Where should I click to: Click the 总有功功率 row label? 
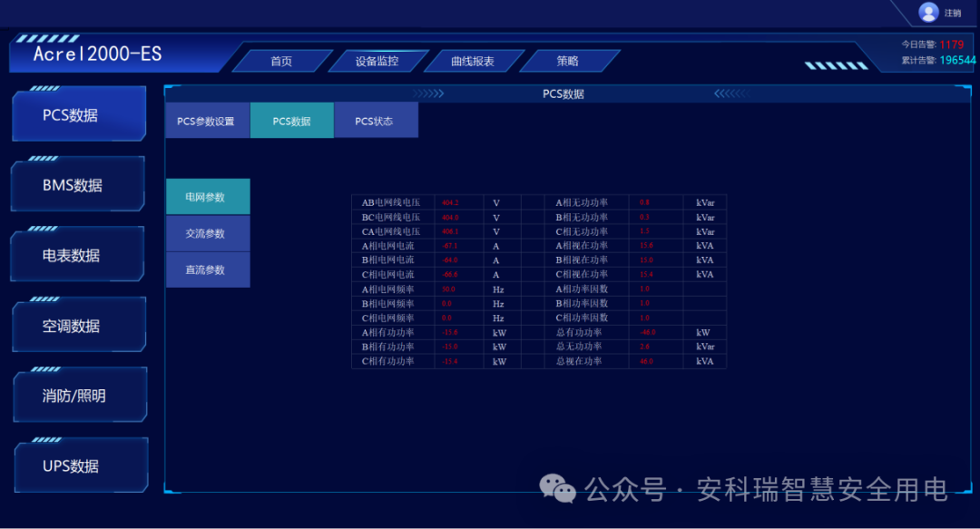pyautogui.click(x=579, y=333)
